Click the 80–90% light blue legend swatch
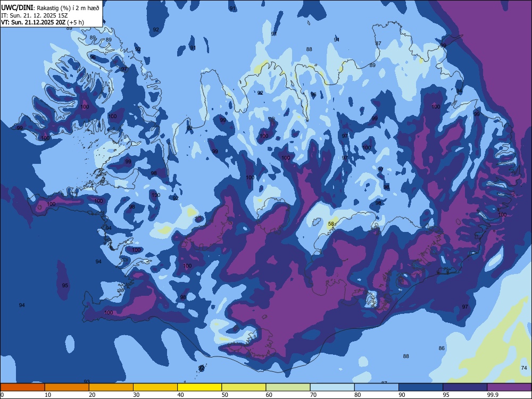 (377, 387)
